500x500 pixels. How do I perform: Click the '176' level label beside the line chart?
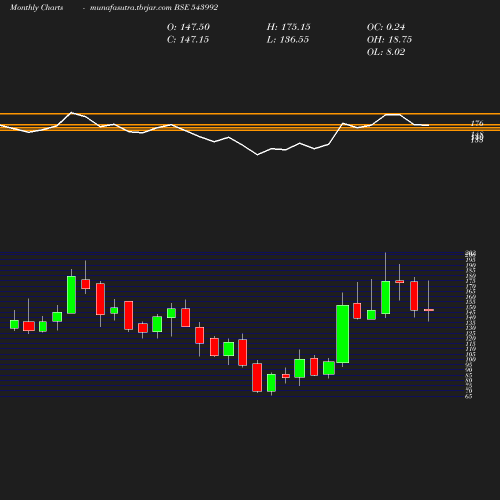[477, 123]
